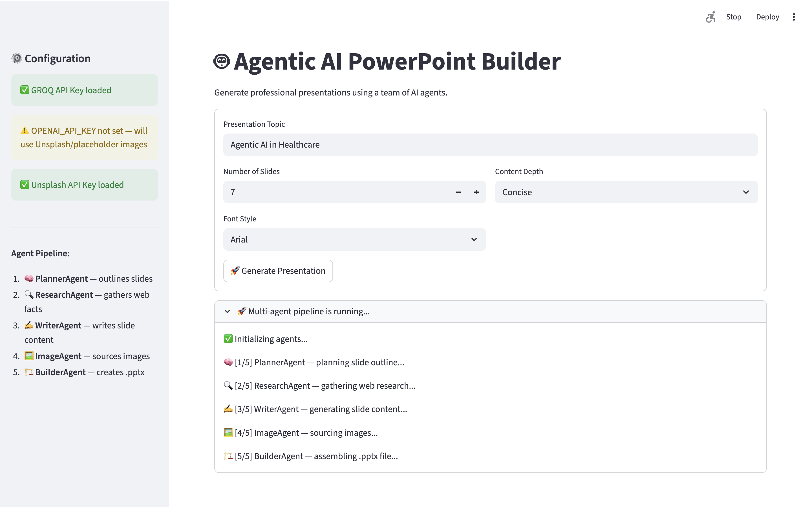
Task: Click the crane icon beside BuilderAgent in sidebar
Action: point(29,372)
